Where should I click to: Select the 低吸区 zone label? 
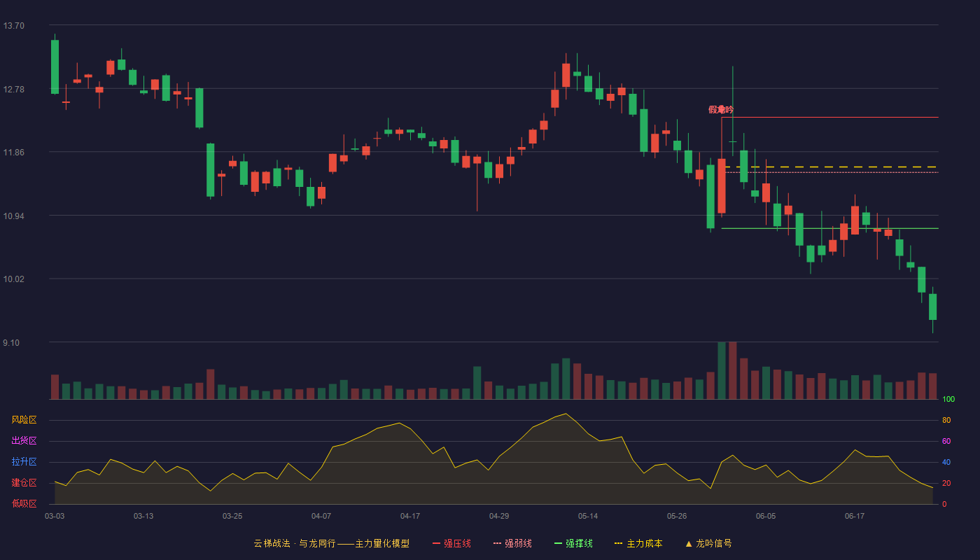coord(24,503)
